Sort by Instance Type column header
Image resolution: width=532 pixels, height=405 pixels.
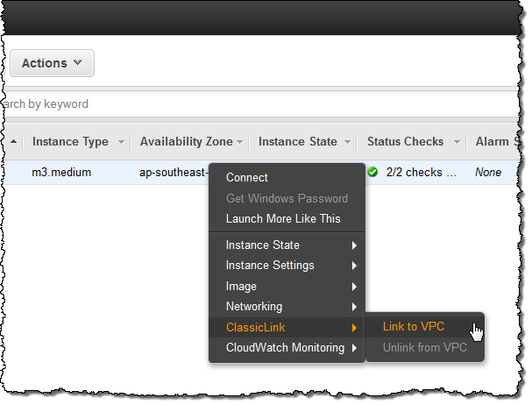tap(70, 141)
